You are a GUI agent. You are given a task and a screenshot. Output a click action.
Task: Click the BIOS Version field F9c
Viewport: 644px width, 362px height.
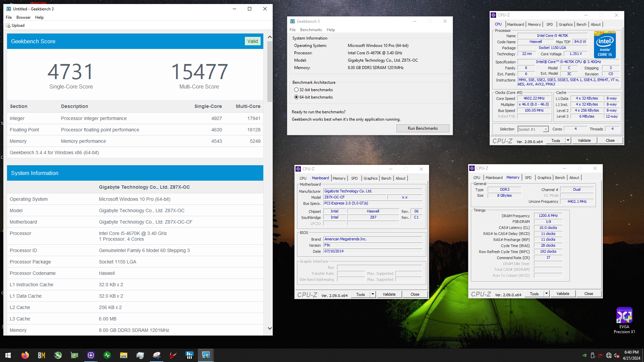(373, 245)
